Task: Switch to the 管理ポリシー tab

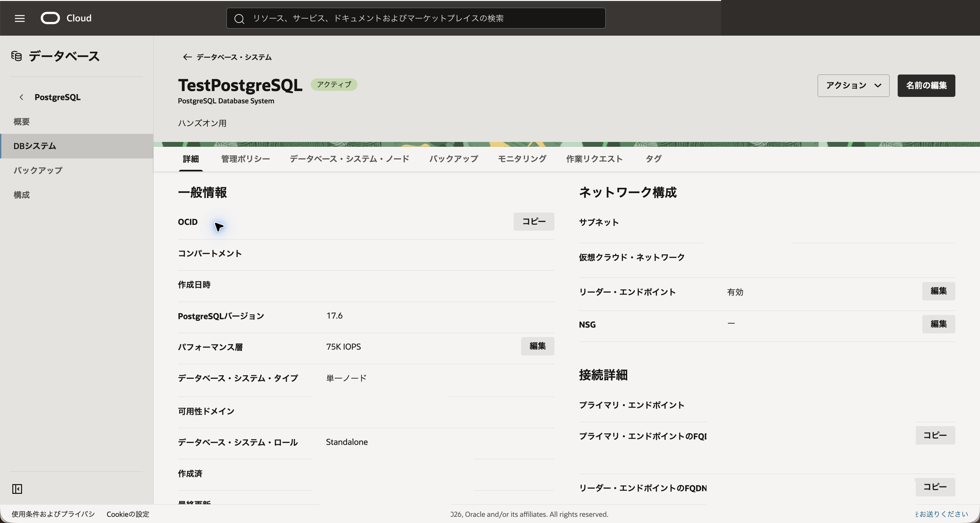Action: 245,159
